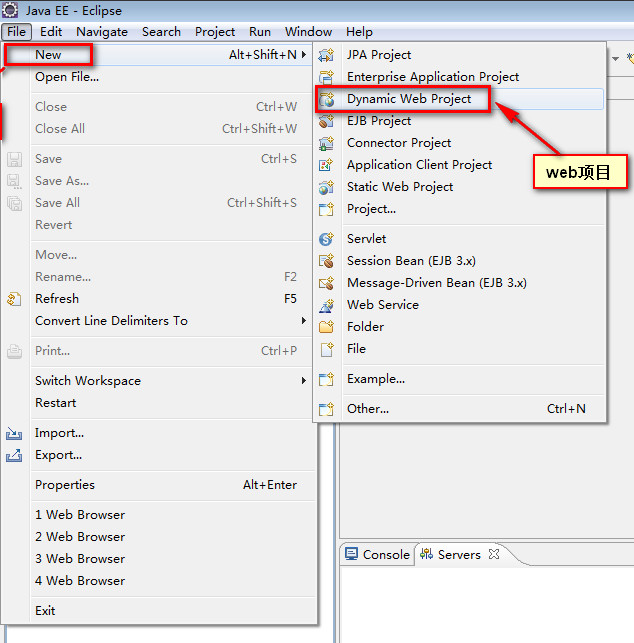Click the Other... wizard icon
634x643 pixels.
[326, 409]
